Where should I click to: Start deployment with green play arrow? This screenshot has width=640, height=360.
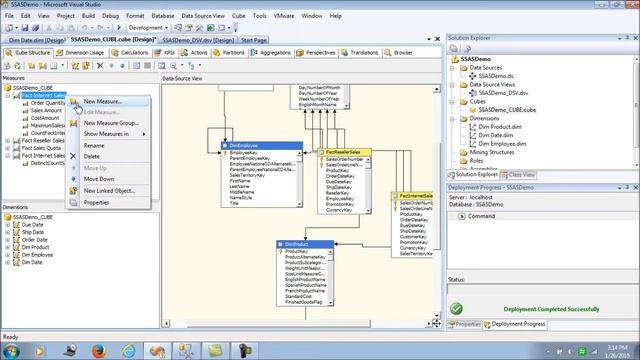[x=119, y=28]
